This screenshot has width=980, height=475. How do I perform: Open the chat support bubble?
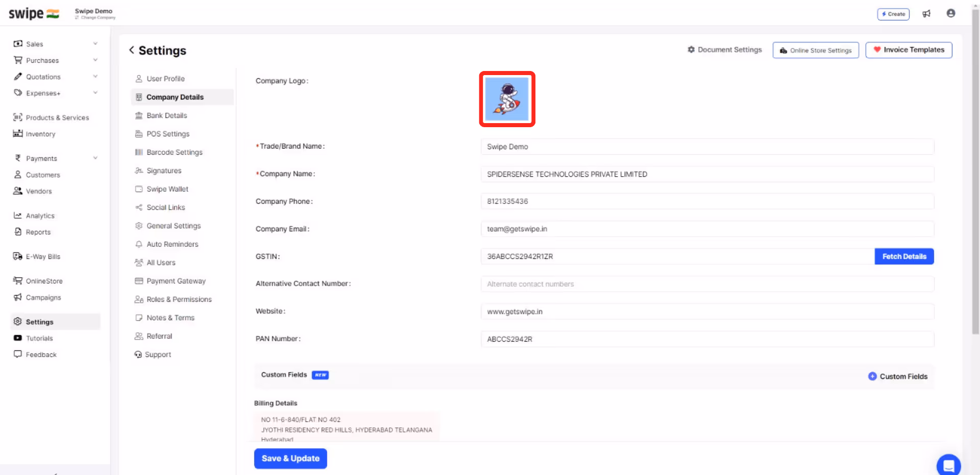click(x=949, y=465)
